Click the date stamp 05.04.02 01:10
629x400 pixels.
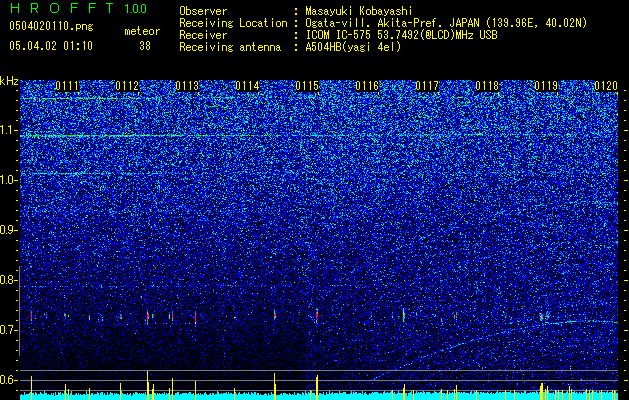tap(51, 46)
